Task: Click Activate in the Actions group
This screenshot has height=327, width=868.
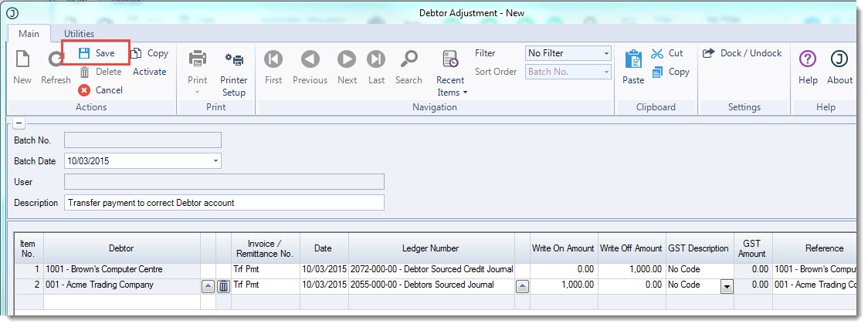Action: click(150, 72)
